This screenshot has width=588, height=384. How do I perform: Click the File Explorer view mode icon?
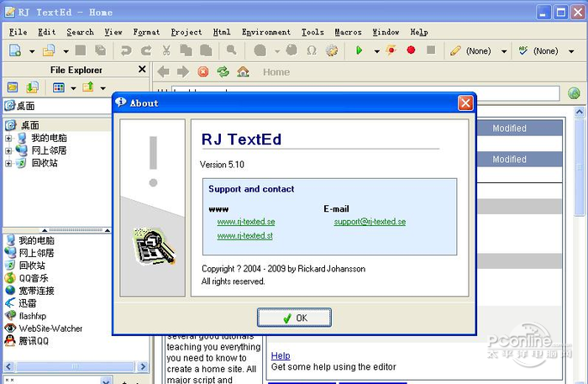[59, 87]
